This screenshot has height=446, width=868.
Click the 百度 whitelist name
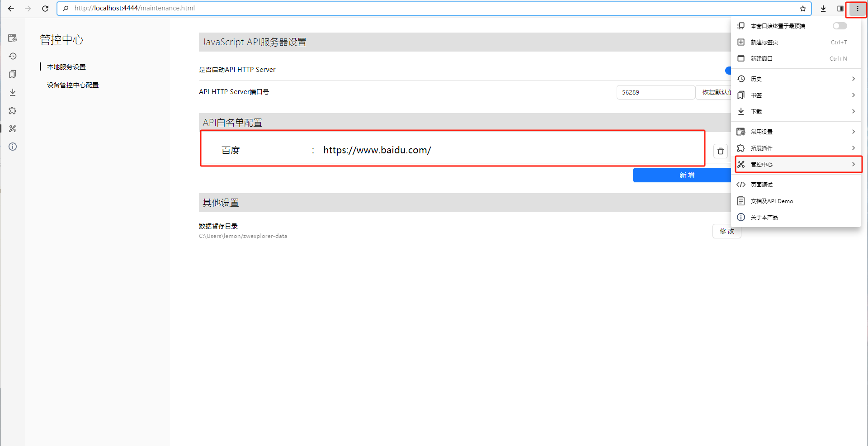(231, 150)
